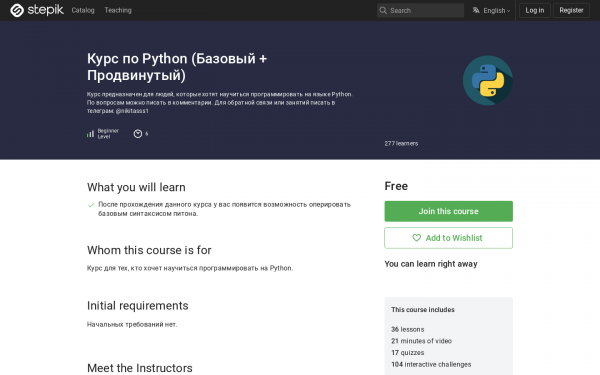This screenshot has width=600, height=375.
Task: Click the Whom this course is for heading
Action: [x=149, y=250]
